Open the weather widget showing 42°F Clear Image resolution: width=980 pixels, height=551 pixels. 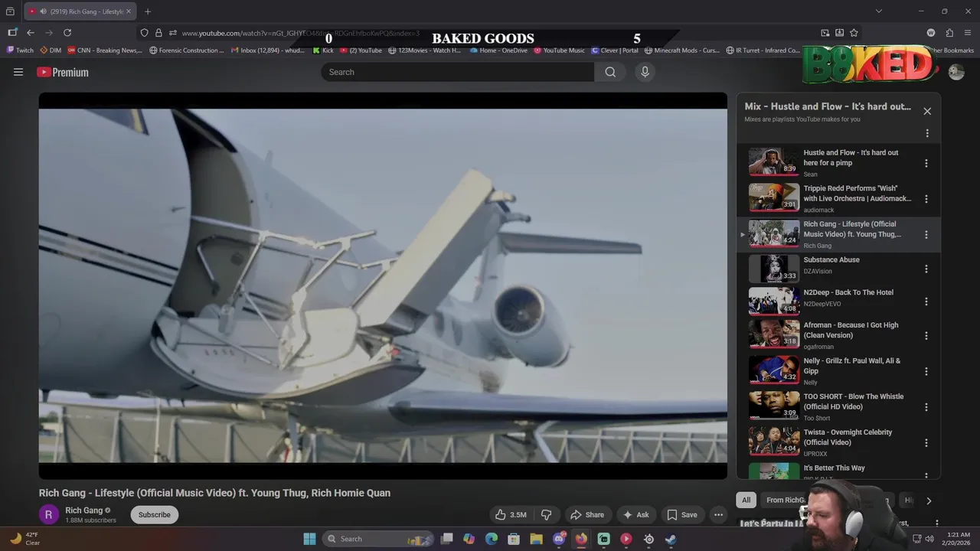pos(24,539)
